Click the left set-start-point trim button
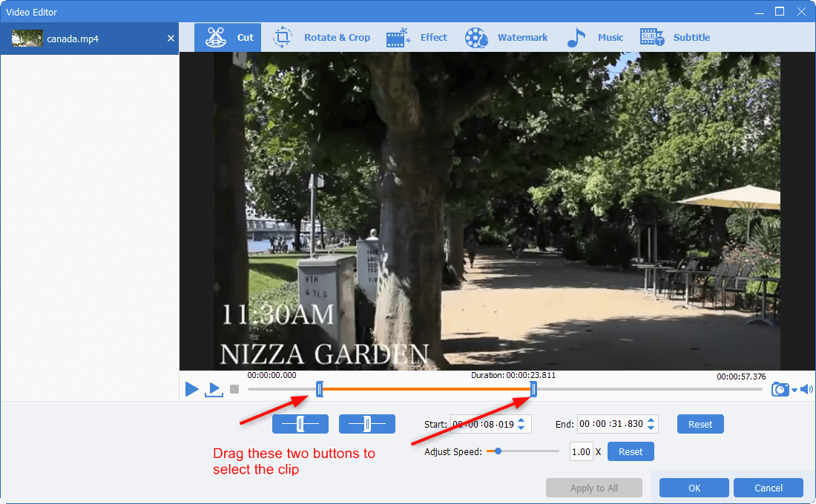816x504 pixels. point(300,424)
